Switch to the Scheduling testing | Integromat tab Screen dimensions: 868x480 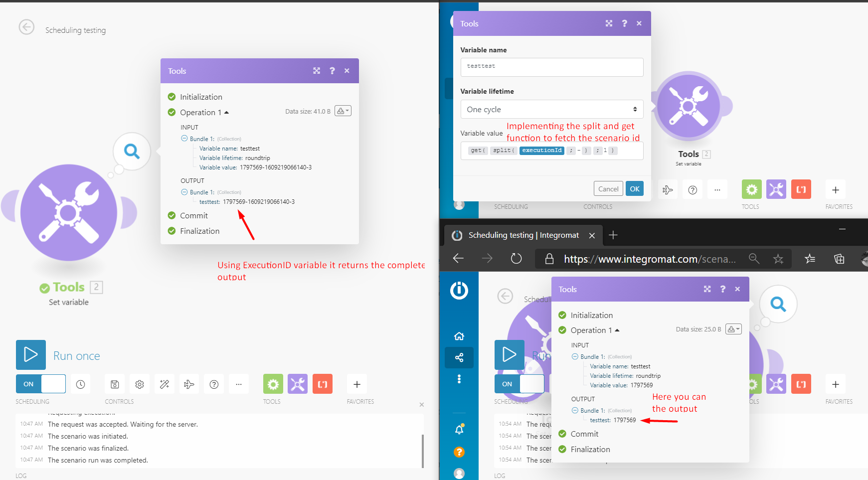523,235
